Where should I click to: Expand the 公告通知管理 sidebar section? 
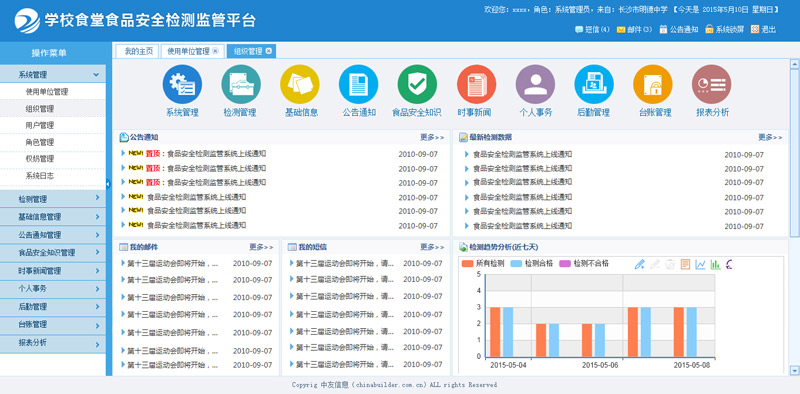tap(53, 235)
